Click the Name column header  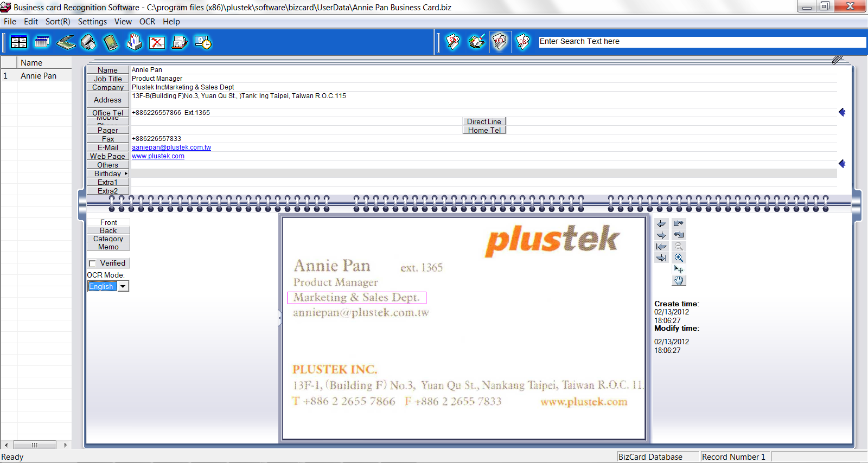[44, 63]
